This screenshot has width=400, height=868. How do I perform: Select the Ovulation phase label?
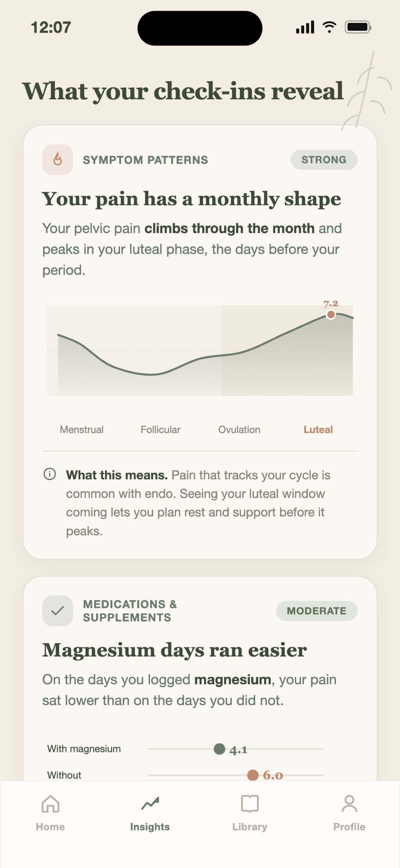[239, 430]
